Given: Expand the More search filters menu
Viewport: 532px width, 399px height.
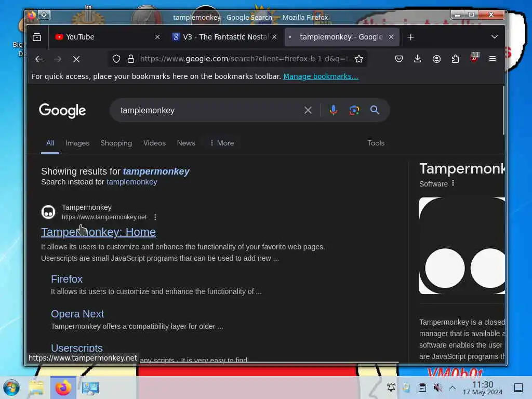Looking at the screenshot, I should [222, 143].
